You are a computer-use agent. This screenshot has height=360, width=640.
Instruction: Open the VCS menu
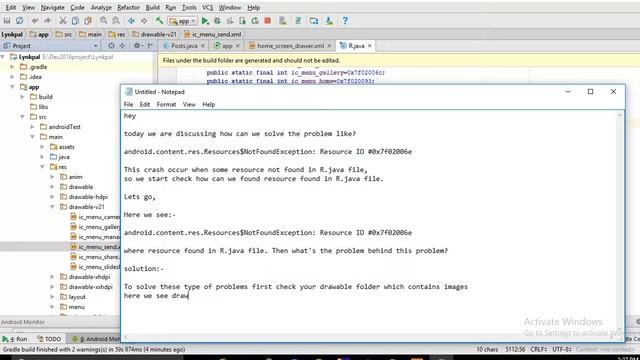coord(207,7)
